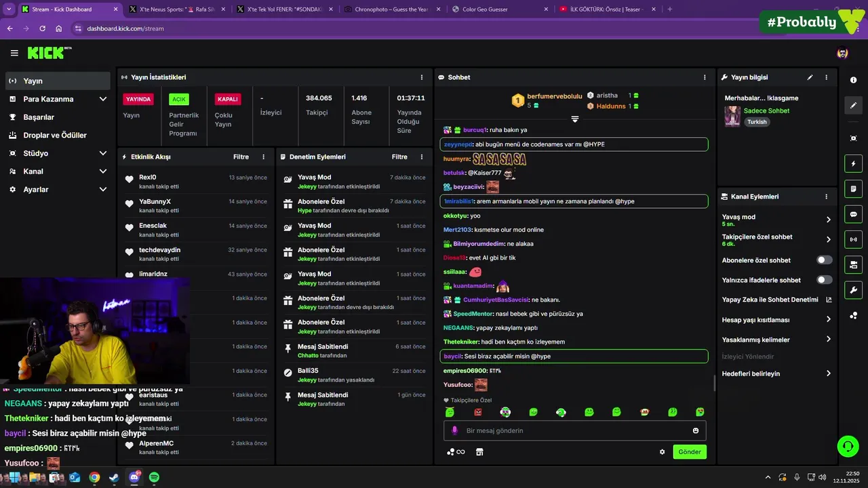Open the user avatar in the top right
This screenshot has height=488, width=868.
842,53
